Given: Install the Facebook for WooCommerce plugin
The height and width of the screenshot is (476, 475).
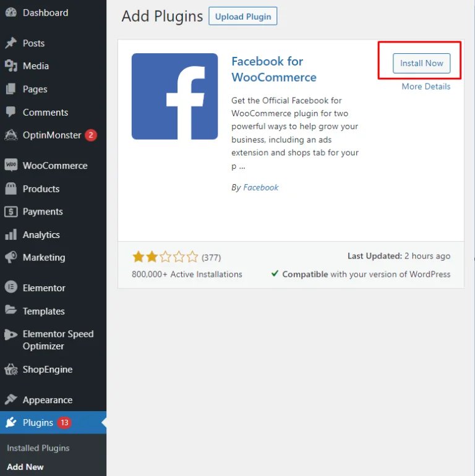Looking at the screenshot, I should 421,63.
